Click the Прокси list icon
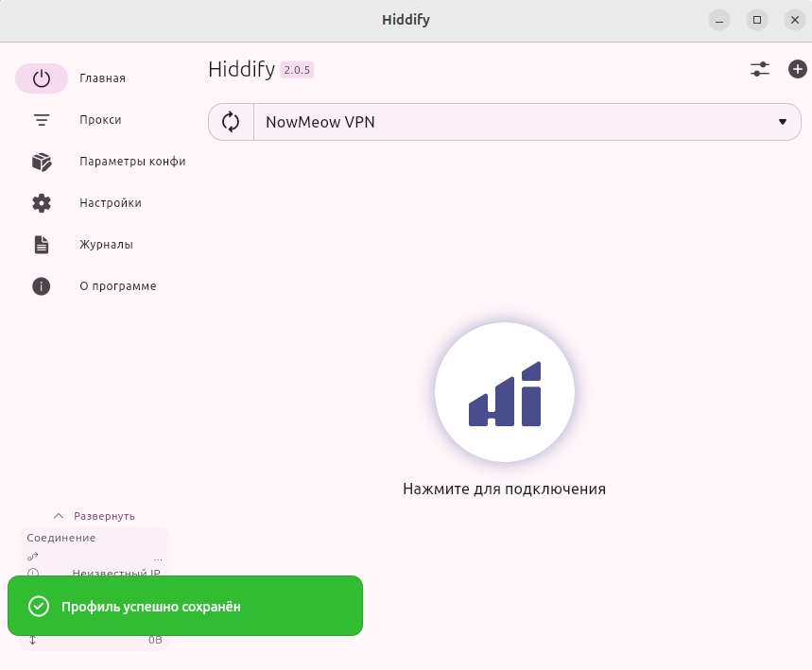The width and height of the screenshot is (812, 670). tap(42, 120)
